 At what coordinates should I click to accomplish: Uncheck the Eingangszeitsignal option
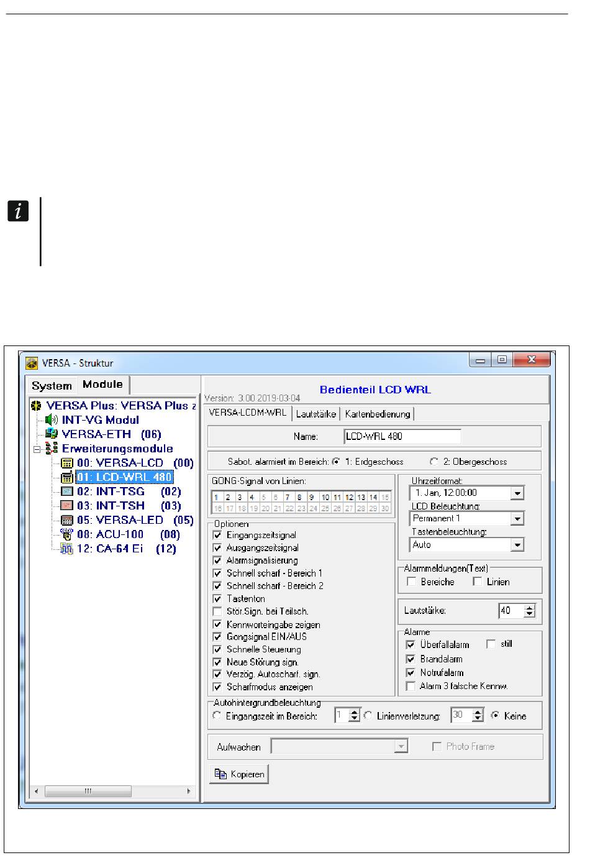(217, 535)
